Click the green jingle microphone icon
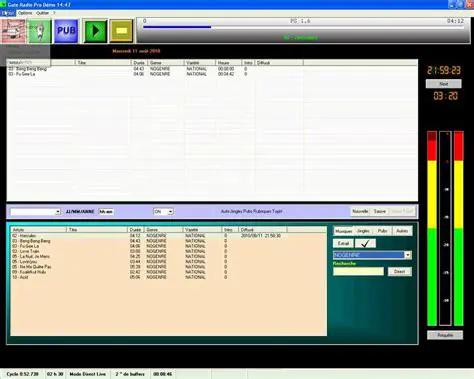This screenshot has width=474, height=379. tap(39, 31)
